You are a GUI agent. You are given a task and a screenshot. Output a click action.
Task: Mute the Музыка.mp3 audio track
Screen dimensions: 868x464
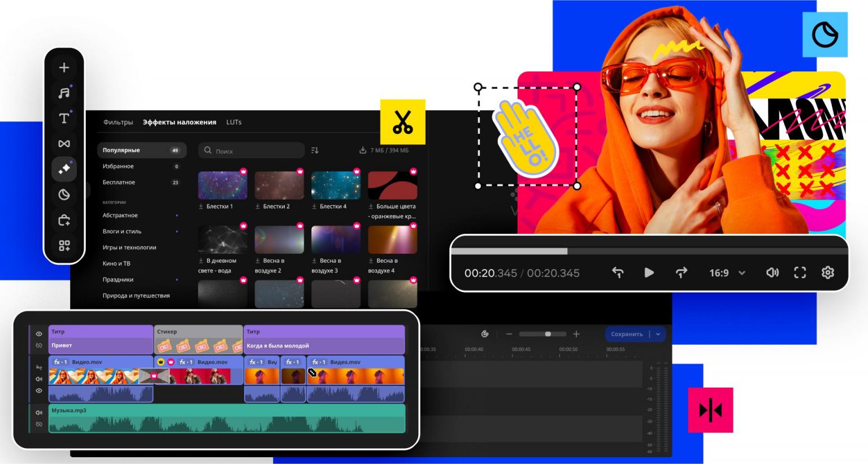click(x=39, y=413)
